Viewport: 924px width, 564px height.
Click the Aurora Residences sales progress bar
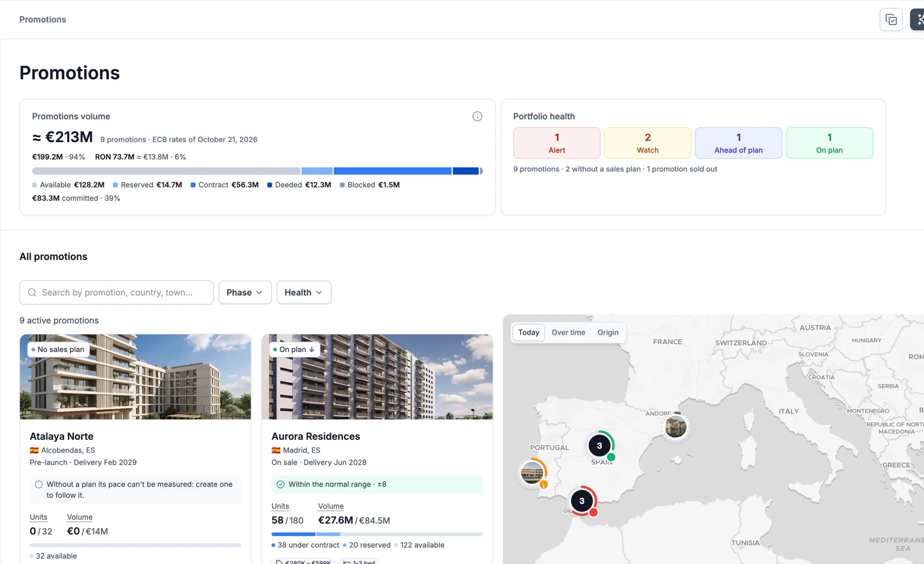(377, 534)
